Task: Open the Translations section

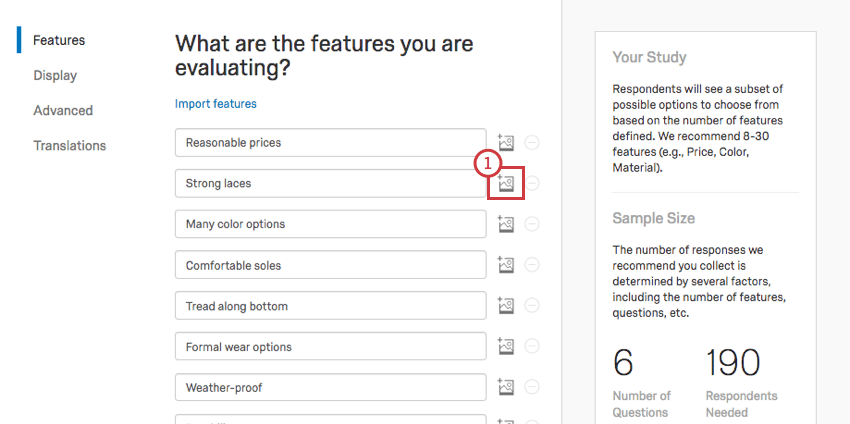Action: pos(69,145)
